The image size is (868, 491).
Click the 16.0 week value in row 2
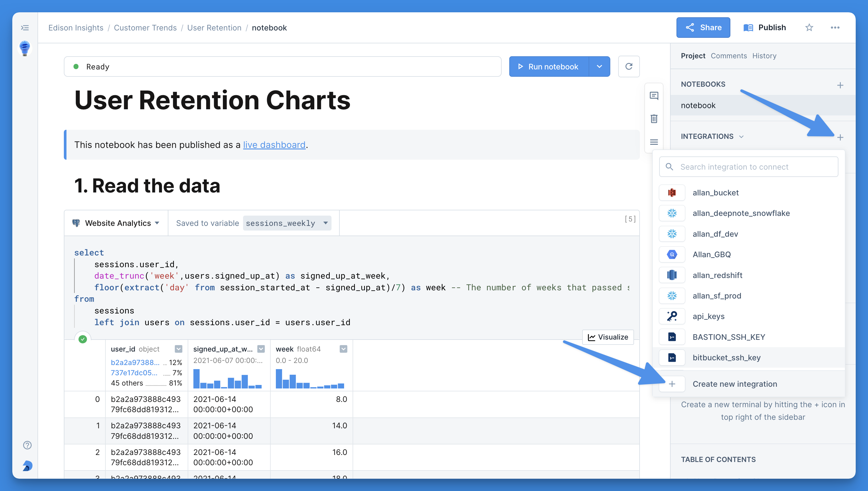point(339,452)
